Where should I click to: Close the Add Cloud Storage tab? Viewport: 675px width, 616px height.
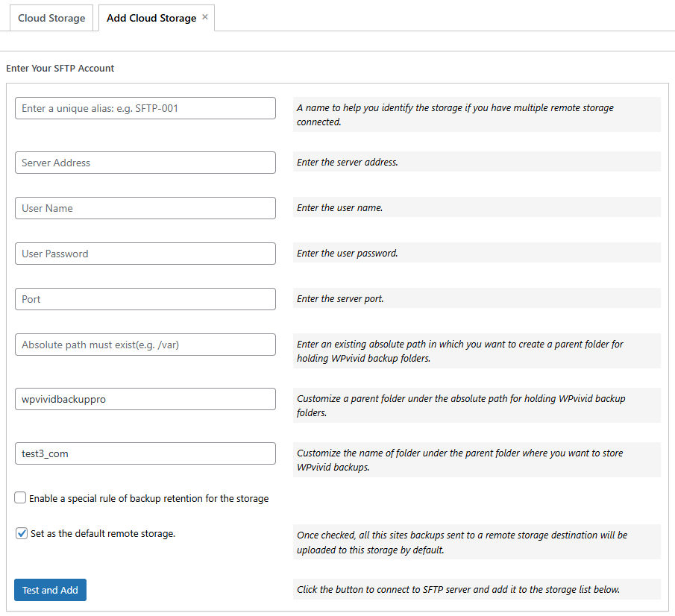coord(204,17)
